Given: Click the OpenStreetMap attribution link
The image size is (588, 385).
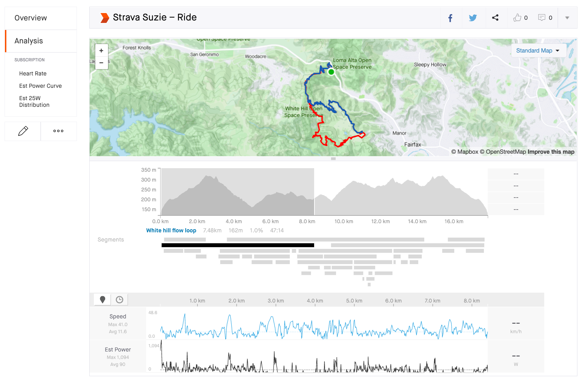Looking at the screenshot, I should pos(503,152).
